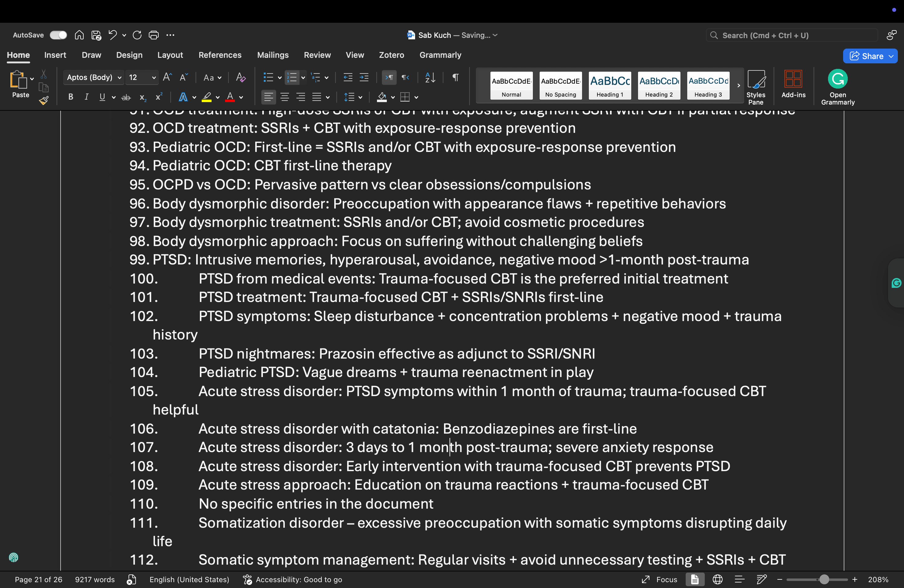Click the Redo icon in title bar

pyautogui.click(x=137, y=35)
